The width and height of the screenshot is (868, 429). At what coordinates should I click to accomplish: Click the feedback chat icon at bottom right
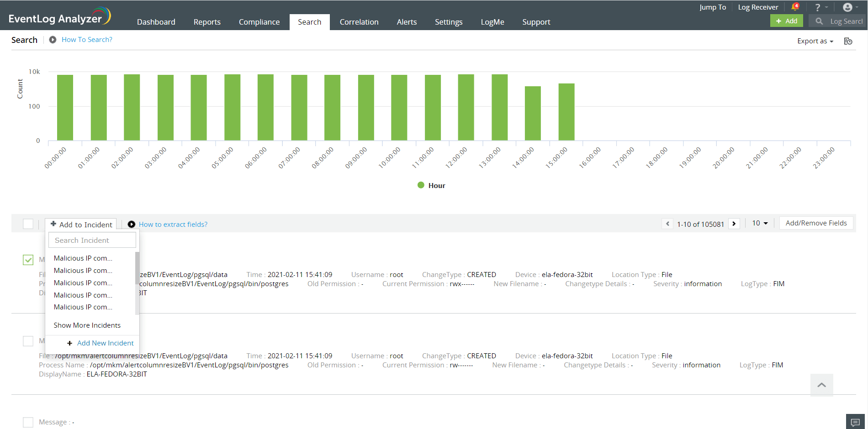pyautogui.click(x=855, y=422)
